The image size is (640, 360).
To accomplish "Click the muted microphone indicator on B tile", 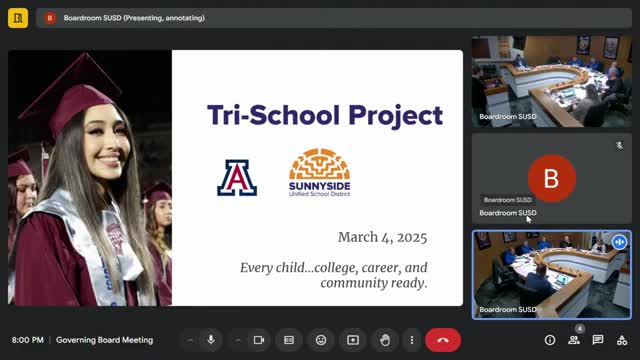I will [619, 145].
